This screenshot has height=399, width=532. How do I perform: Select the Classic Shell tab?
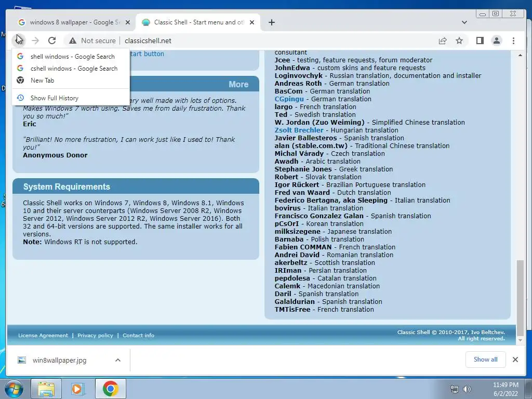pyautogui.click(x=198, y=22)
